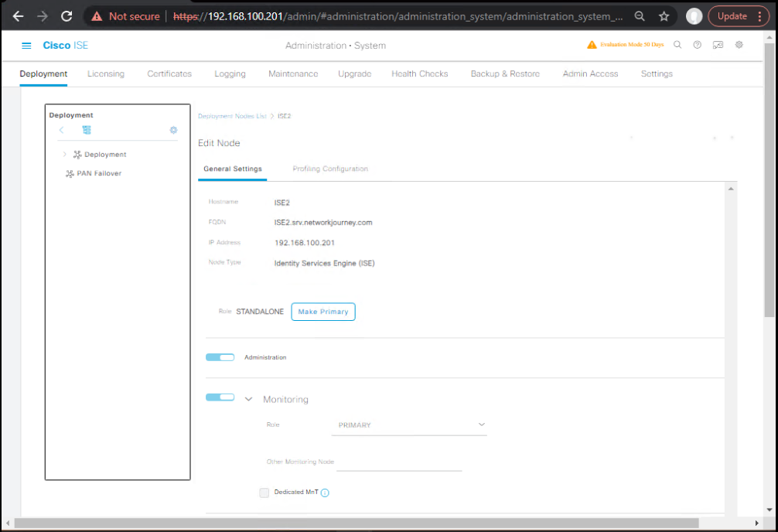Toggle the Administration persona switch
Image resolution: width=778 pixels, height=532 pixels.
[x=220, y=357]
